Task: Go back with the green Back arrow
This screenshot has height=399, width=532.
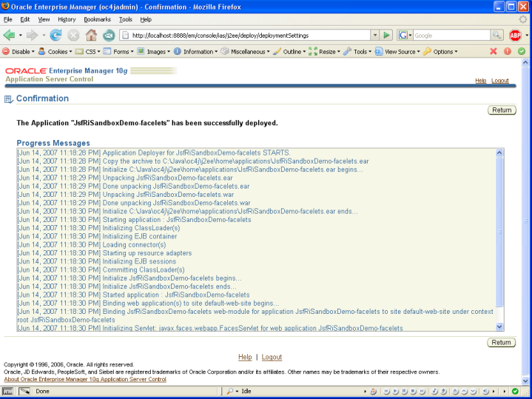Action: pos(9,35)
